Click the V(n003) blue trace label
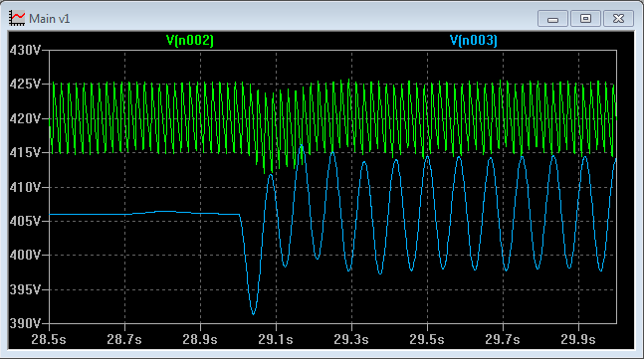This screenshot has height=359, width=644. 473,40
